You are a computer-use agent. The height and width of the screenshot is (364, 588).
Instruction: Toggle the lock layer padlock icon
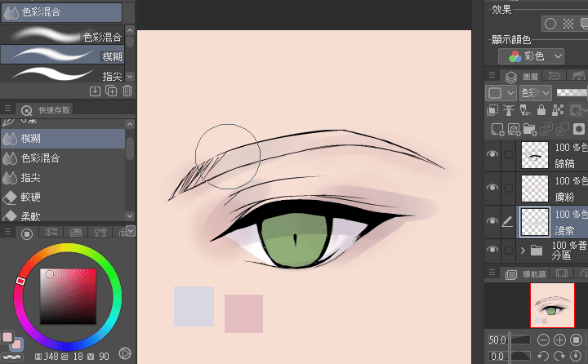(541, 110)
